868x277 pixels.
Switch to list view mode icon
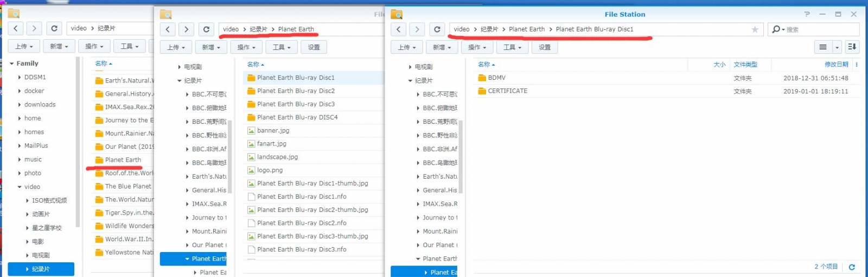point(823,47)
